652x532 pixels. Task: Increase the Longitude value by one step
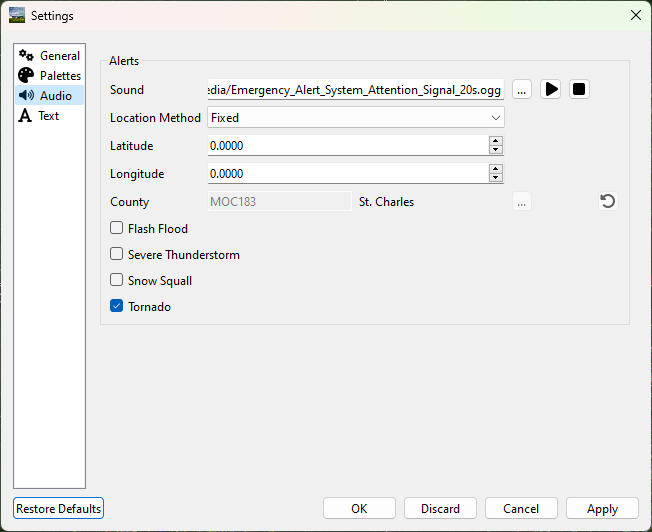click(496, 168)
